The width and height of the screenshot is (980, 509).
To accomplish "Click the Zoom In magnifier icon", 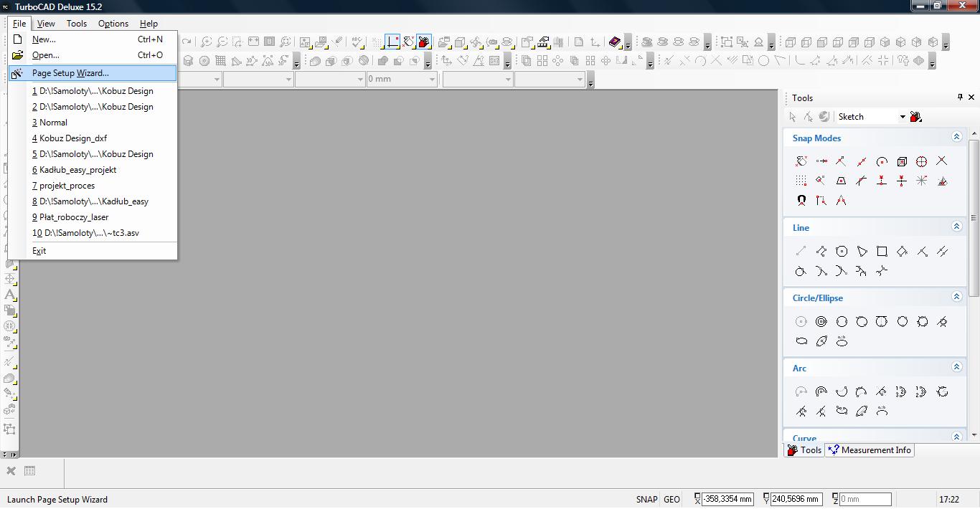I will [206, 42].
